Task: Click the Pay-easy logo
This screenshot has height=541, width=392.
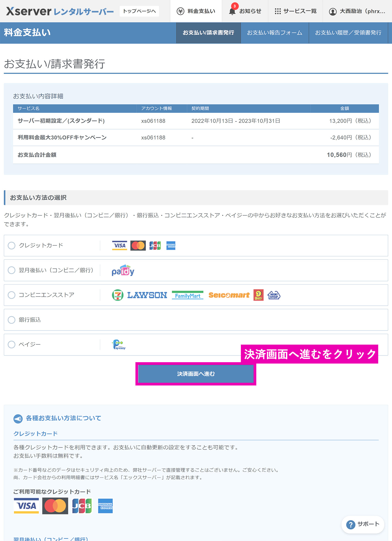Action: [x=119, y=345]
